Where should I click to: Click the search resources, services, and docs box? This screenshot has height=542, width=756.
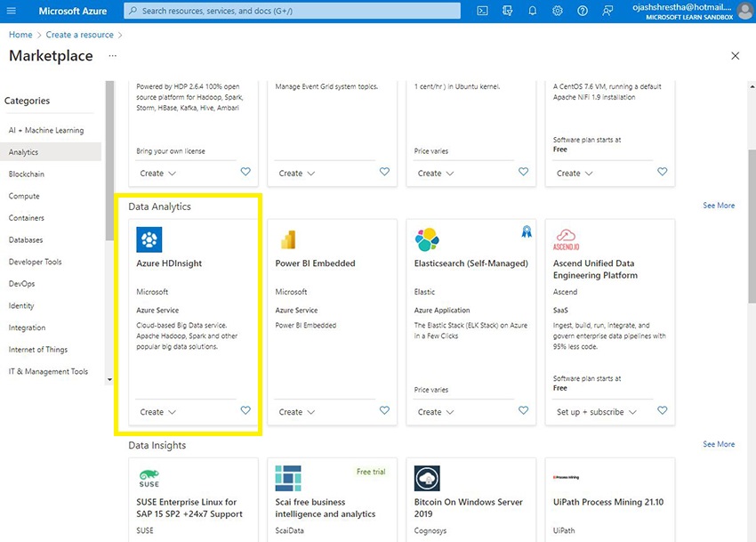[x=294, y=11]
